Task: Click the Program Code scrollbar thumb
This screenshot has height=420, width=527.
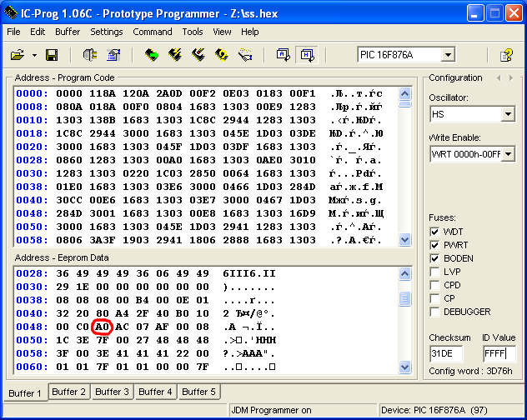Action: coord(404,104)
